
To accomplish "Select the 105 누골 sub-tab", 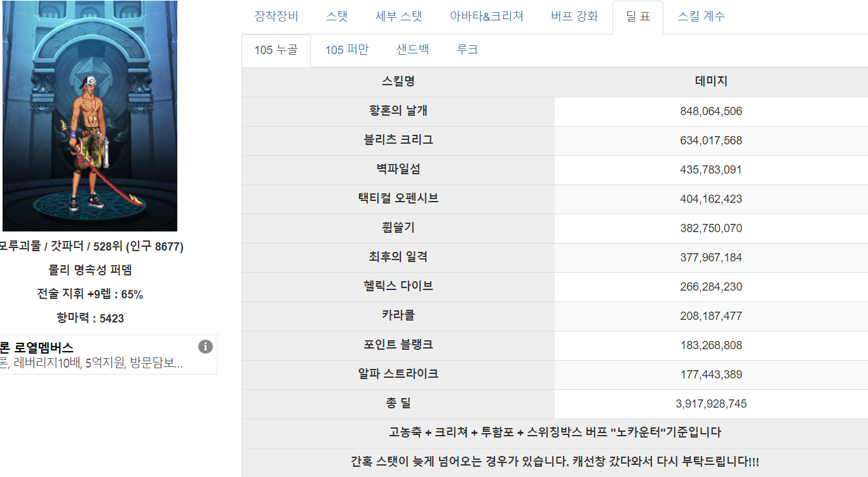I will (x=276, y=50).
